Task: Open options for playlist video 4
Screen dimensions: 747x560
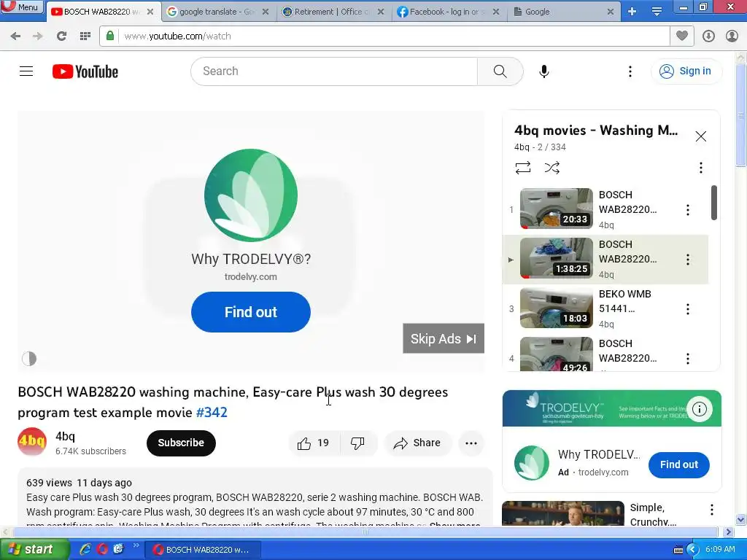Action: coord(688,359)
